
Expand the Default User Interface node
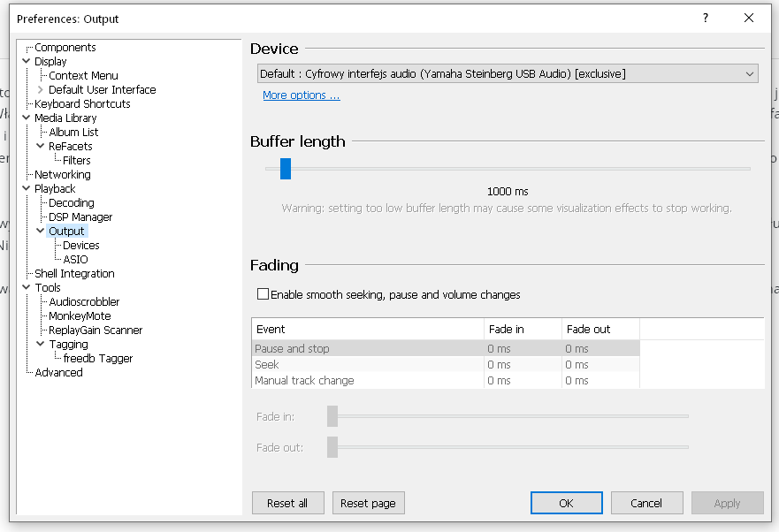(x=40, y=90)
